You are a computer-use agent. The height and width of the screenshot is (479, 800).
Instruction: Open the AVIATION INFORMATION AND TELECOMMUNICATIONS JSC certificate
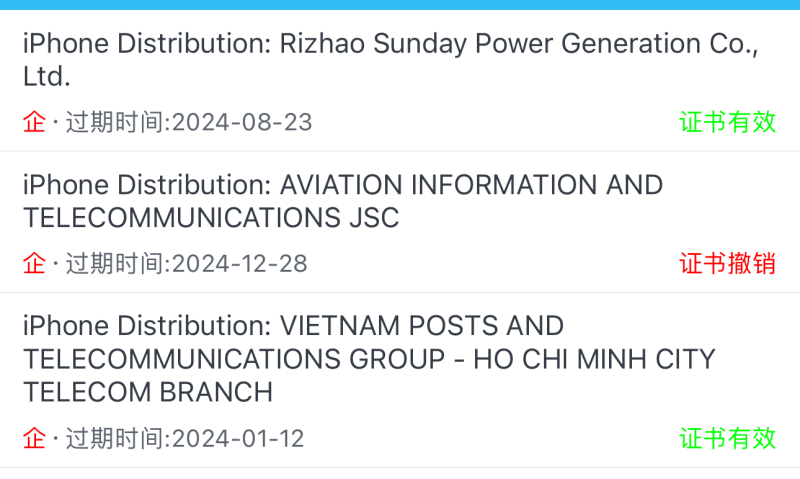(x=400, y=222)
